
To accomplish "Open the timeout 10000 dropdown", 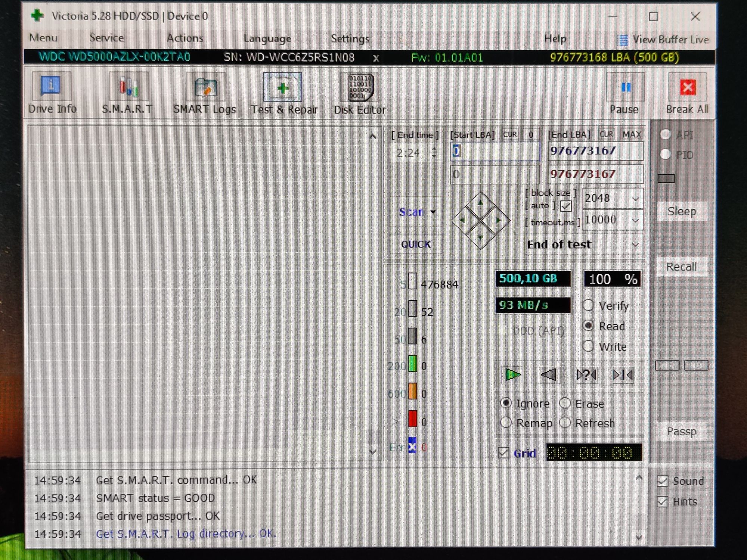I will pos(635,220).
